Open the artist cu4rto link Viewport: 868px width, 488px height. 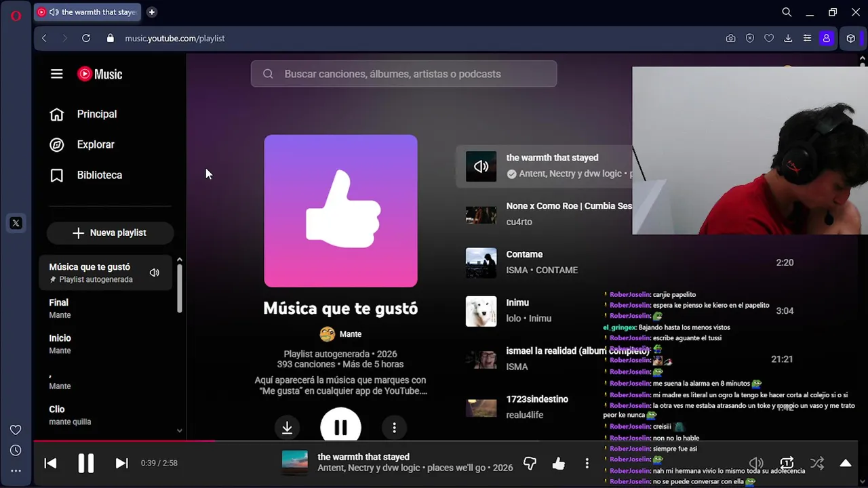[x=519, y=222]
